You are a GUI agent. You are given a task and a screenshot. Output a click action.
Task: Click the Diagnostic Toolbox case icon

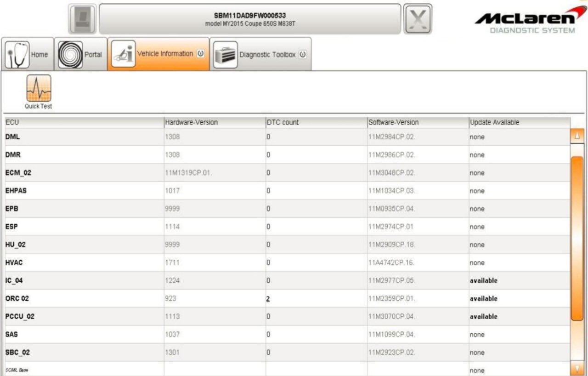click(x=225, y=55)
